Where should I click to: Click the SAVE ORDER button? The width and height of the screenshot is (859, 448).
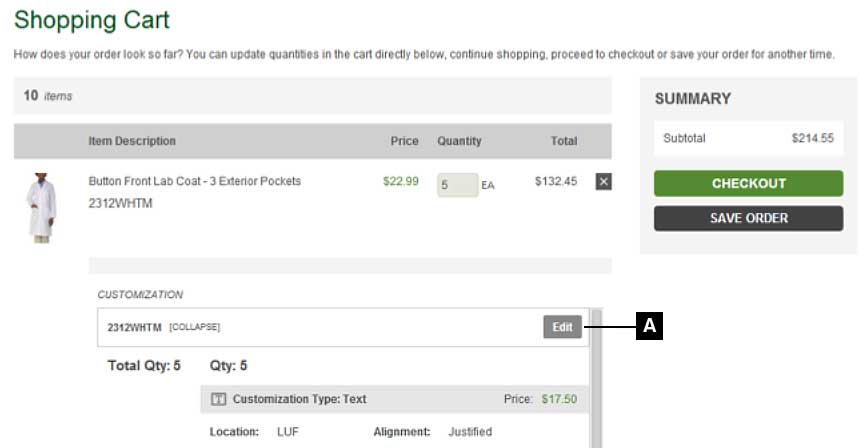click(748, 218)
